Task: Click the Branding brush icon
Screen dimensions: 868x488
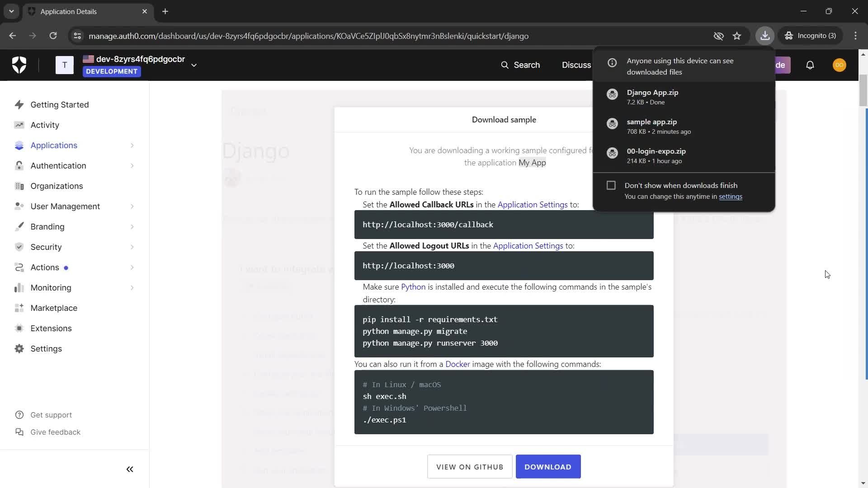Action: 19,227
